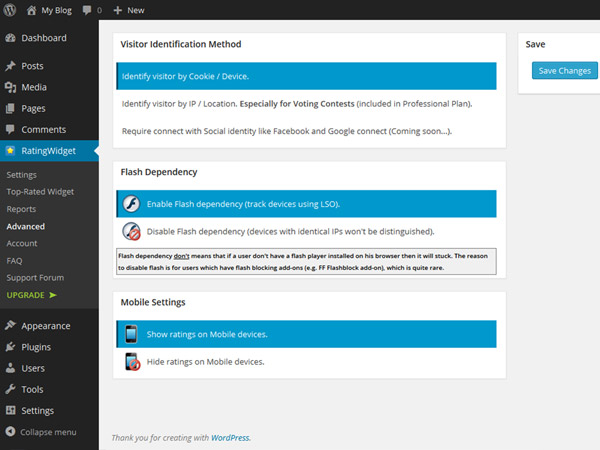Open FAQ submenu item
600x450 pixels.
tap(14, 261)
